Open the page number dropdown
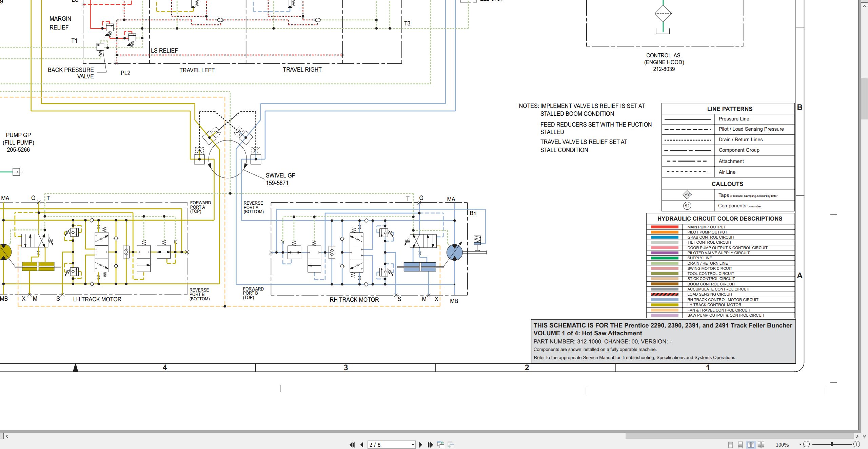Screen dimensions: 868x449 click(413, 445)
